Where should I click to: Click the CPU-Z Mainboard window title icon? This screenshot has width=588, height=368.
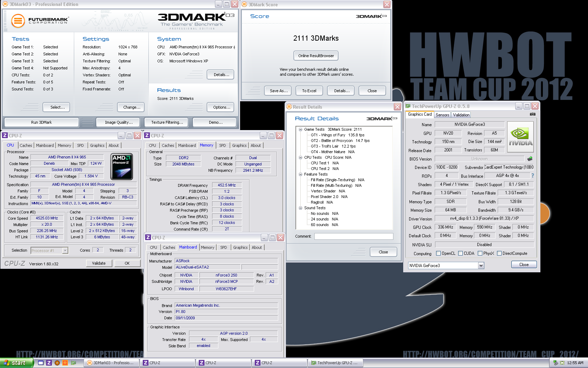(148, 238)
